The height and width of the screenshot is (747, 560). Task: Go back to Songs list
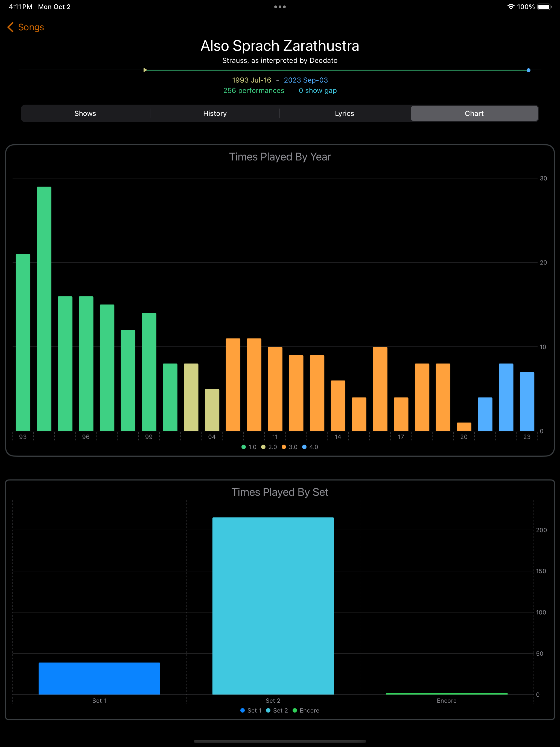point(26,27)
